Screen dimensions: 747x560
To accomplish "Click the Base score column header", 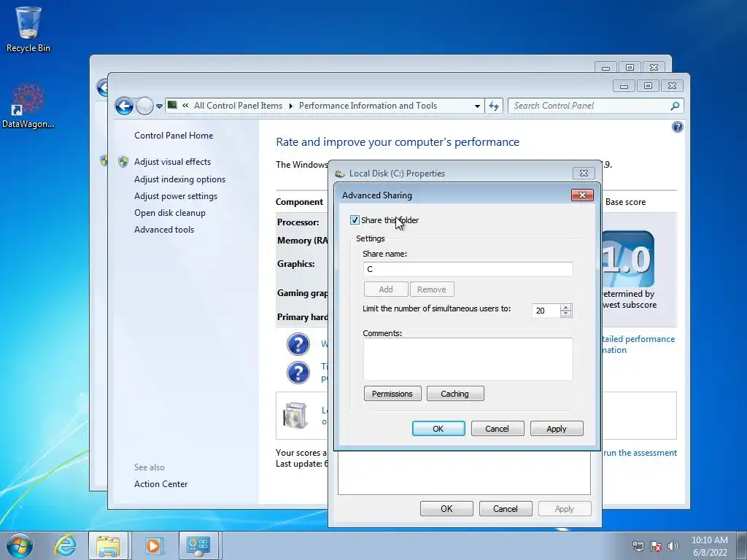I will (625, 202).
